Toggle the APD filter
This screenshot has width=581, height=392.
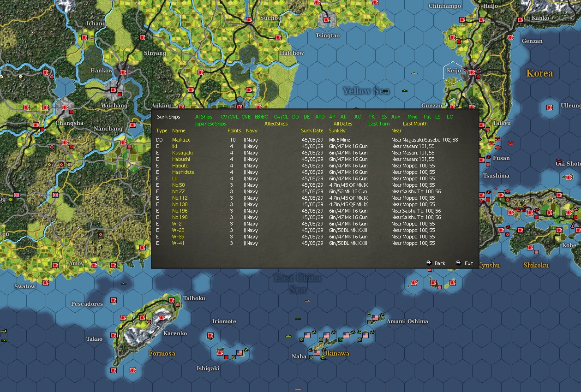coord(320,117)
